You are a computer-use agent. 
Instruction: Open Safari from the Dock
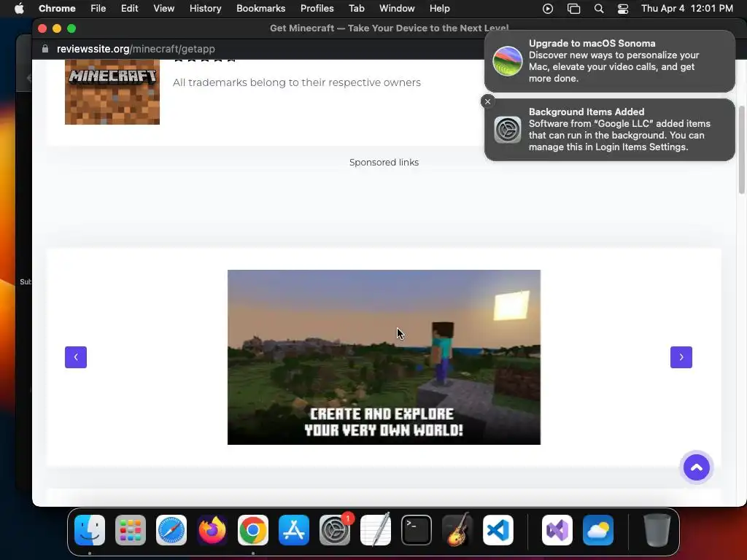tap(171, 530)
